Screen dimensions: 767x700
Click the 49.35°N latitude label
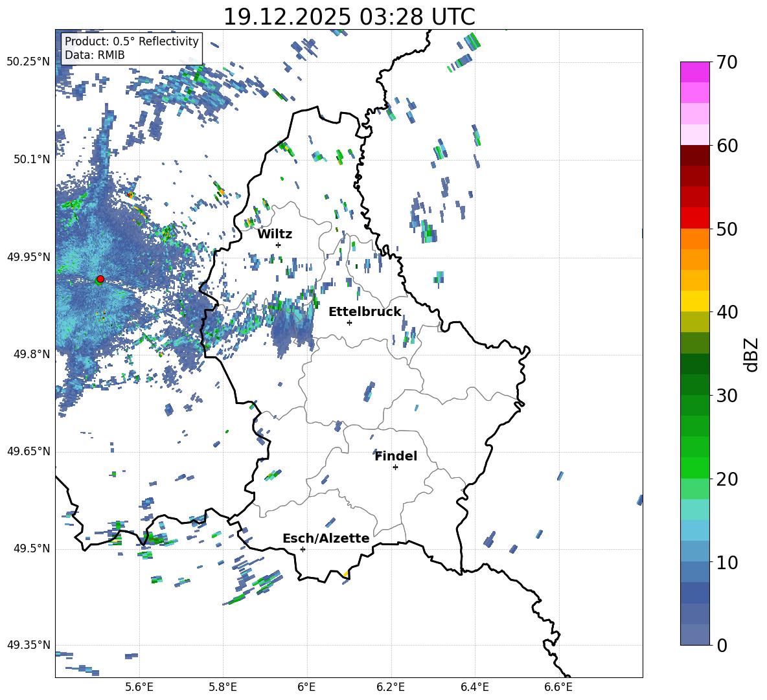pos(29,645)
